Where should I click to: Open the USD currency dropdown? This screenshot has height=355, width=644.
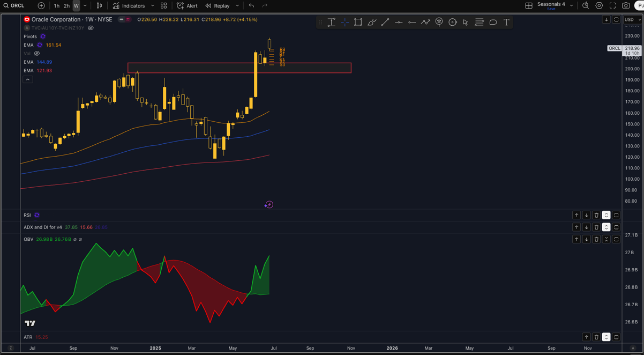click(x=633, y=19)
